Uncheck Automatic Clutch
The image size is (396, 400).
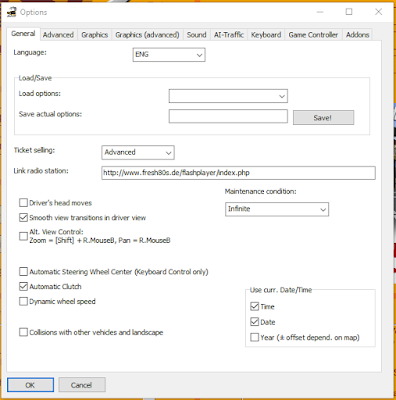[23, 286]
